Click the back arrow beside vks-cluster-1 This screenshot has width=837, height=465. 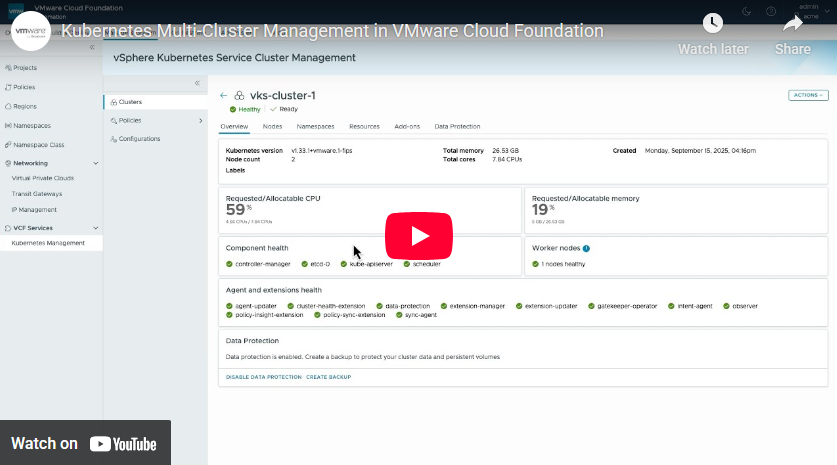[224, 96]
